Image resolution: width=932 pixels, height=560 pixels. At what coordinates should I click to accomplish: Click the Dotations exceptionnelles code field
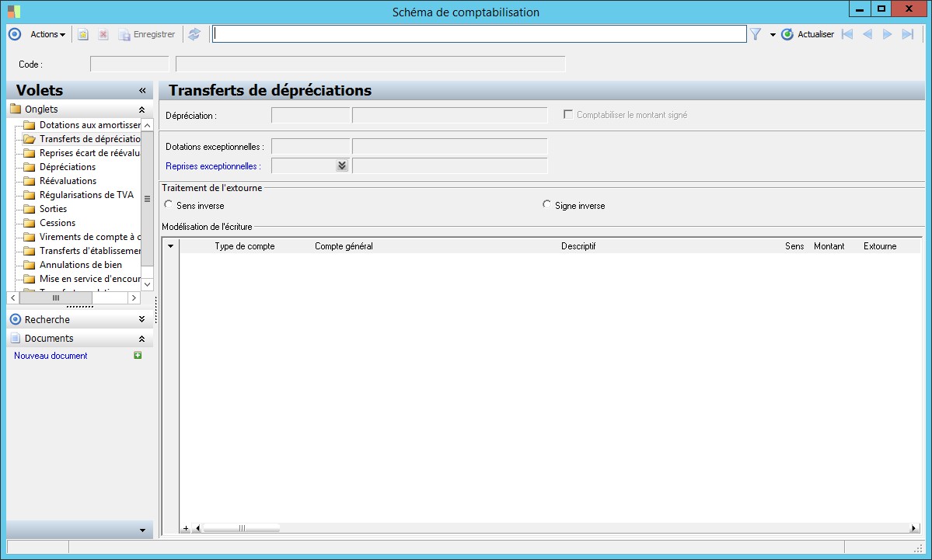pos(310,146)
